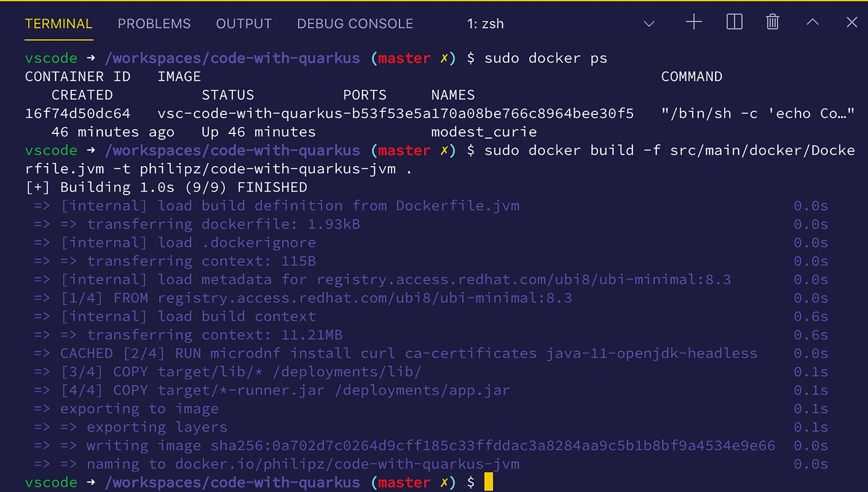868x492 pixels.
Task: Click the /workspaces/code-with-quarkus path in last prompt
Action: (x=233, y=482)
